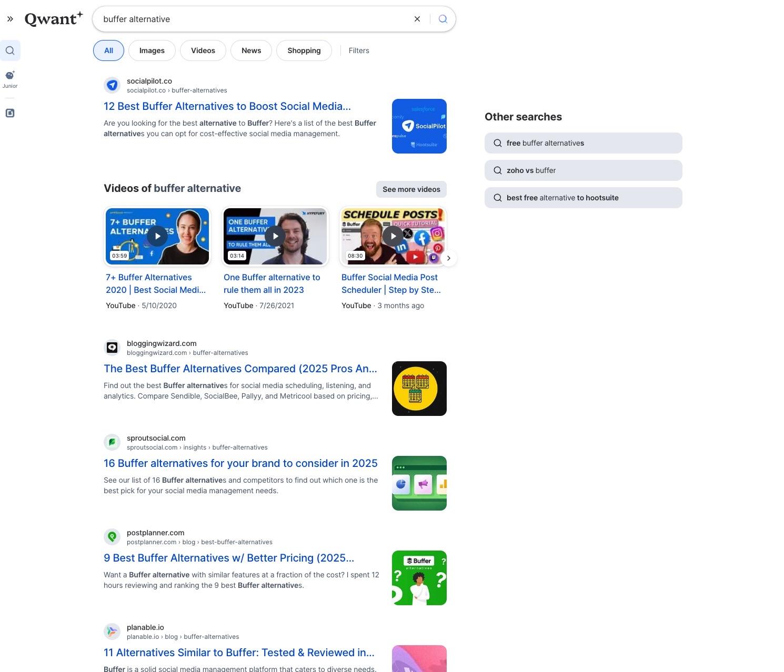The image size is (784, 672).
Task: Click sproutsocial.com › insights breadcrumb path
Action: coord(197,447)
